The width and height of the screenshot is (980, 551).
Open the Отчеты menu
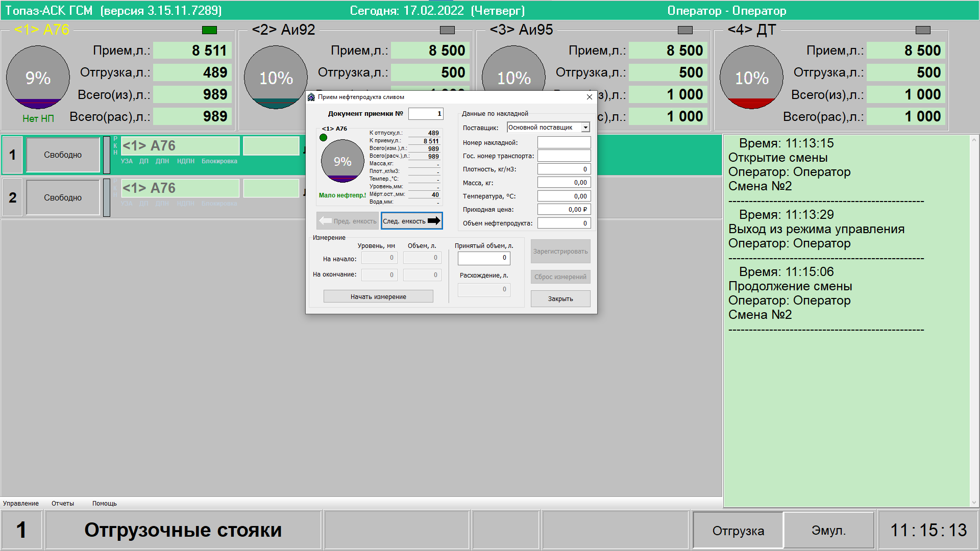tap(63, 504)
